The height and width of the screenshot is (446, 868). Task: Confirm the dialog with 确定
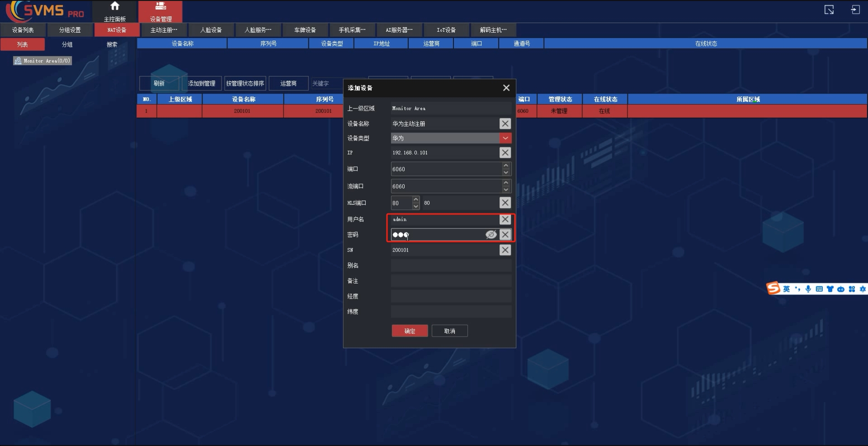point(410,331)
